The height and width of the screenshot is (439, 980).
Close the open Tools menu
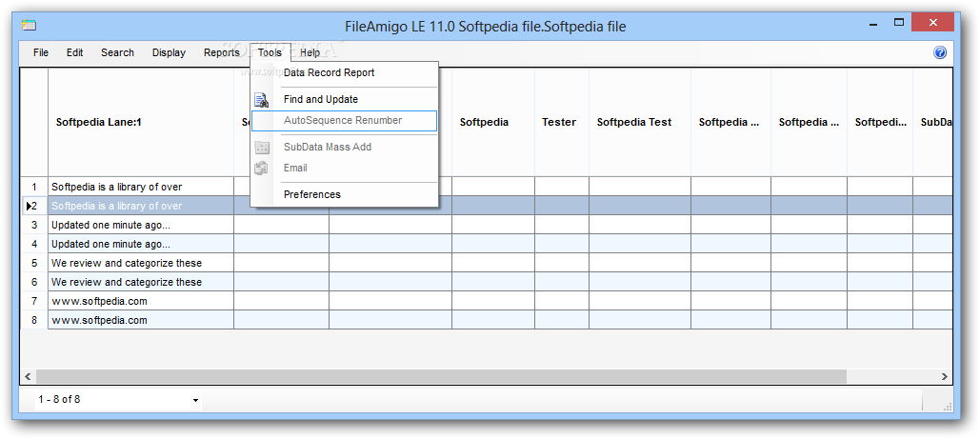270,52
